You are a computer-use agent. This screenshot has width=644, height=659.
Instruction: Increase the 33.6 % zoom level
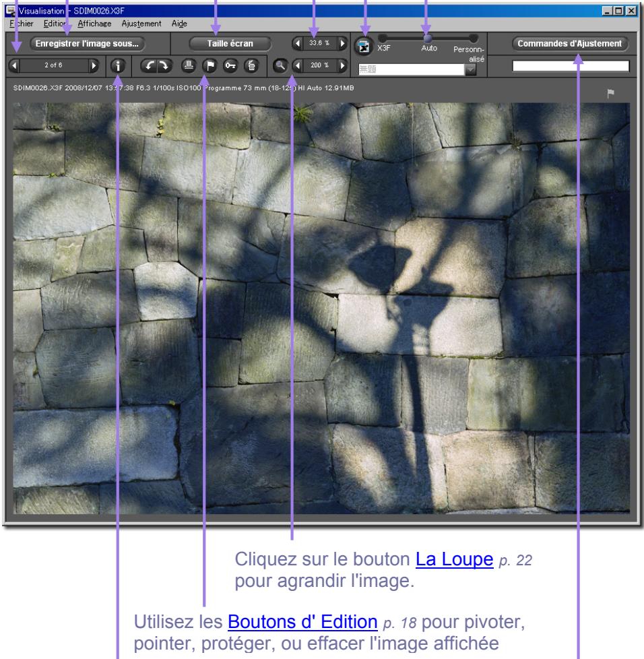(x=342, y=43)
